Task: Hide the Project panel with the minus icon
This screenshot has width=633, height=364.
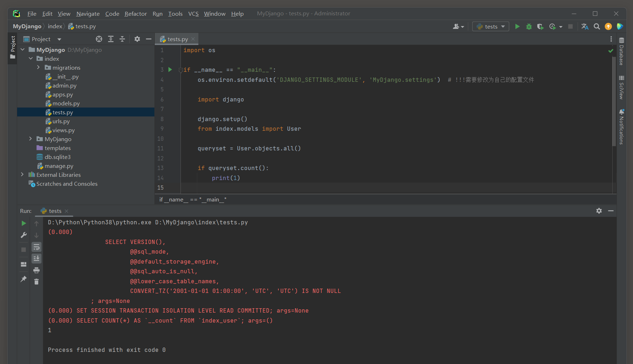Action: click(149, 39)
